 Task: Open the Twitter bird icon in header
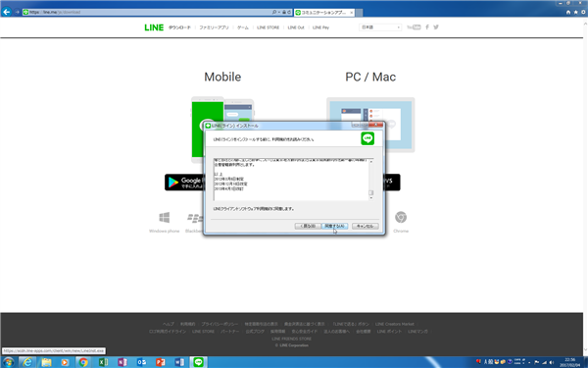(x=436, y=27)
